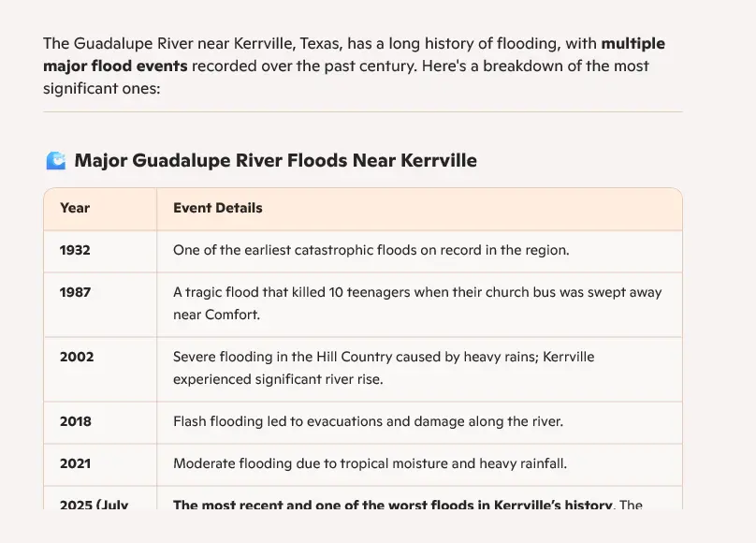Click the Event Details column header
The height and width of the screenshot is (543, 756).
[x=217, y=209]
